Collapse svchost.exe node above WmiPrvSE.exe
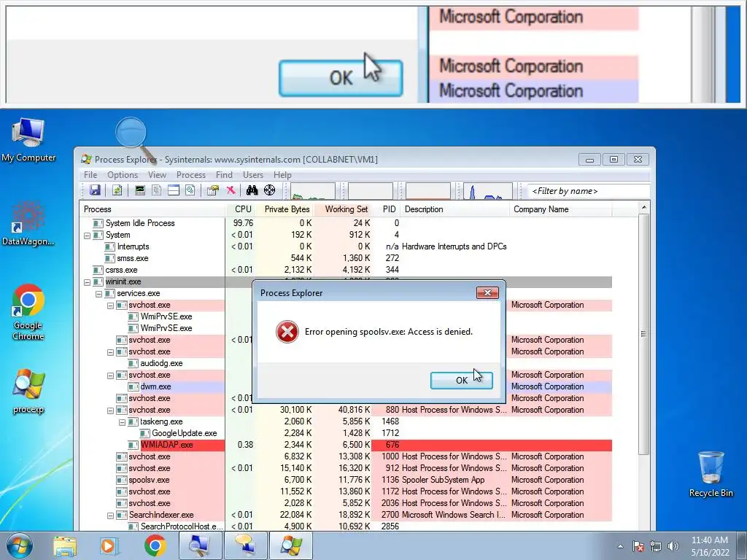747x560 pixels. 111,306
